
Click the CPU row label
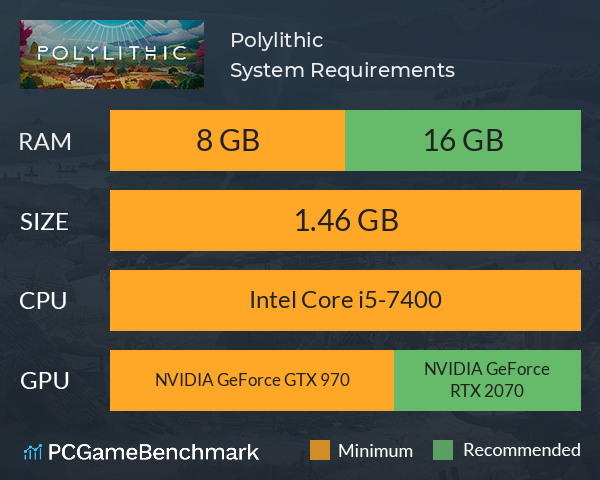[43, 301]
